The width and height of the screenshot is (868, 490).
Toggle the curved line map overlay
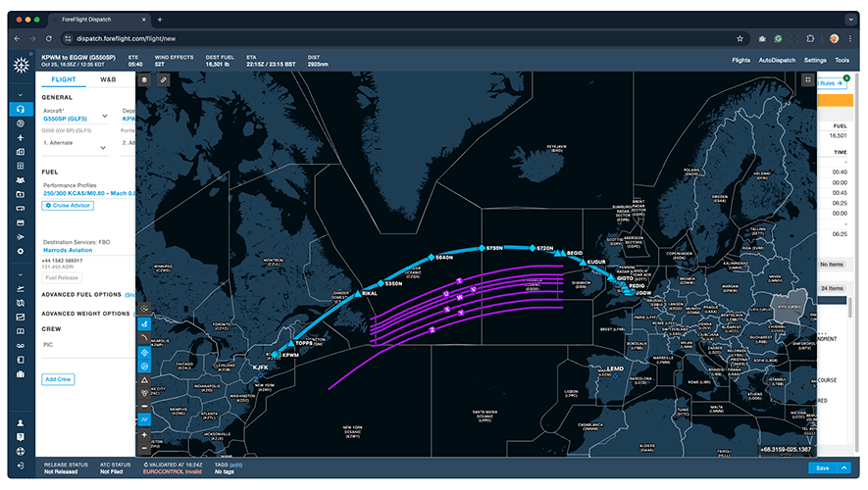coord(144,338)
